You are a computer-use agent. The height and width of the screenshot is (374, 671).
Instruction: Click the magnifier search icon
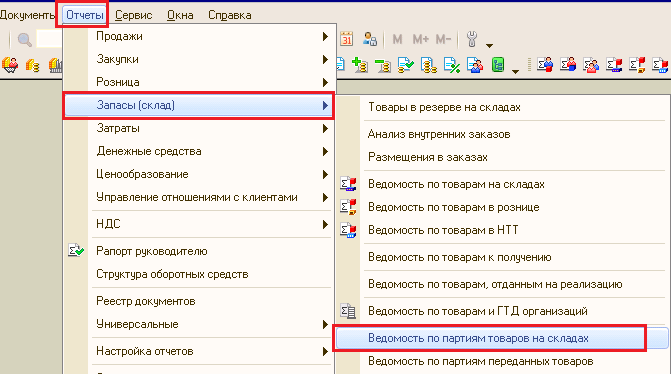click(x=24, y=40)
